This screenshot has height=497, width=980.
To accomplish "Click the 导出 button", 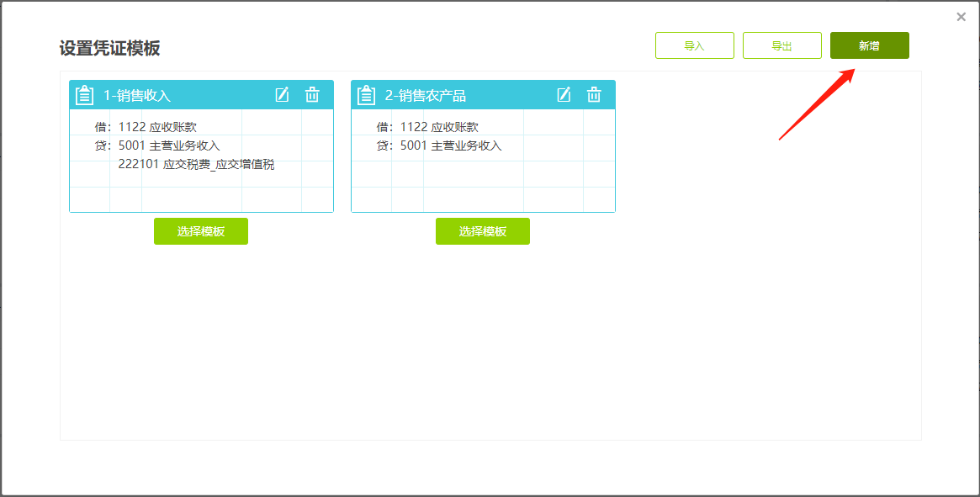I will tap(781, 45).
